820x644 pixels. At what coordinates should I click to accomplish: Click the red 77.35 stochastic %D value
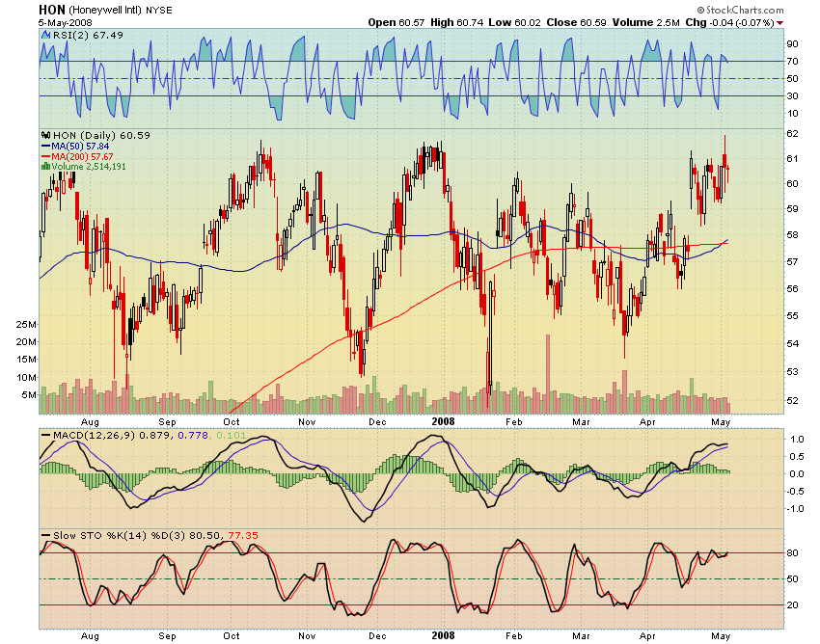[x=243, y=536]
